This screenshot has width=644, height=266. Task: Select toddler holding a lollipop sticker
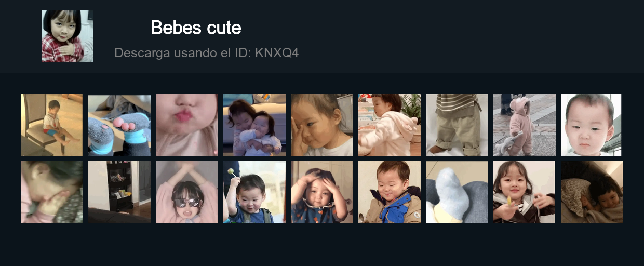(x=254, y=192)
